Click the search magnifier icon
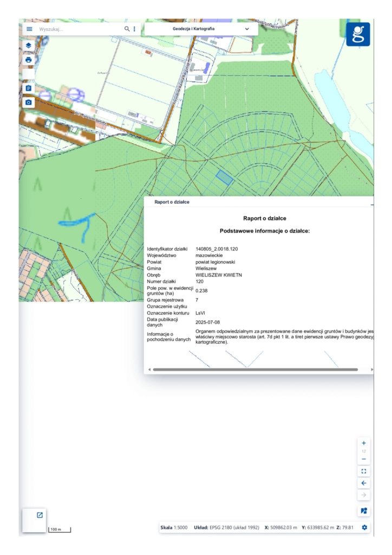 coord(127,29)
